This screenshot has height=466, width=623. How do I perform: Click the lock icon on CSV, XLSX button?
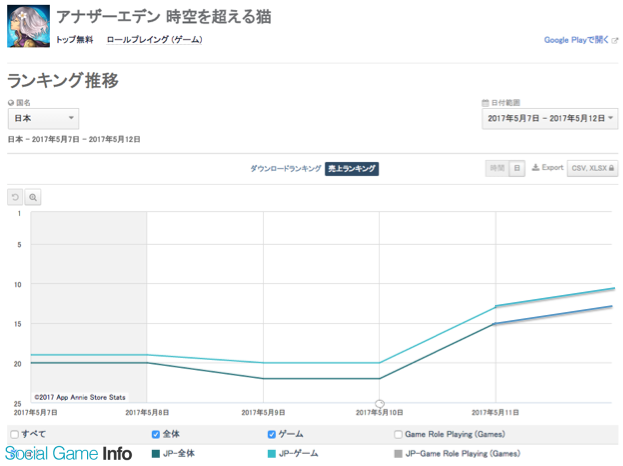(x=611, y=168)
